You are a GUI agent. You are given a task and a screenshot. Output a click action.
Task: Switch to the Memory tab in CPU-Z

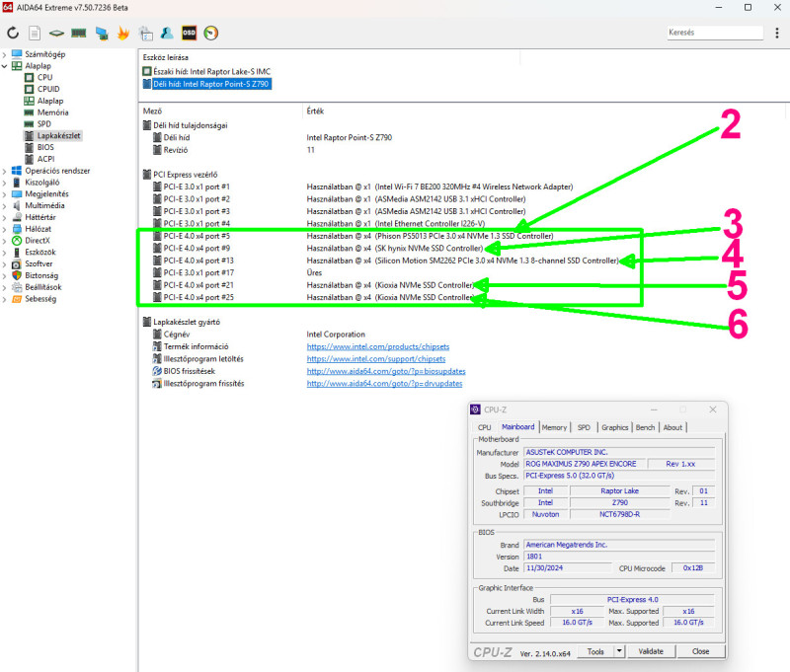[x=554, y=427]
